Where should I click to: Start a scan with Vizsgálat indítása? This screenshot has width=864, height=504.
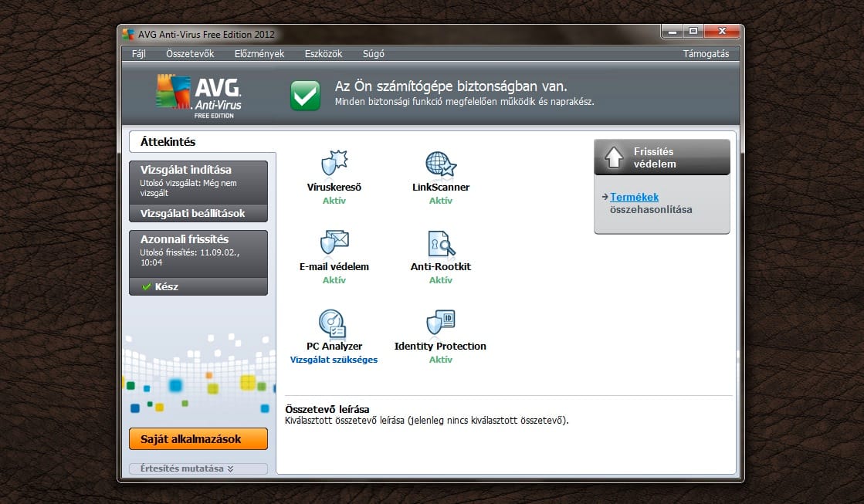pos(198,182)
